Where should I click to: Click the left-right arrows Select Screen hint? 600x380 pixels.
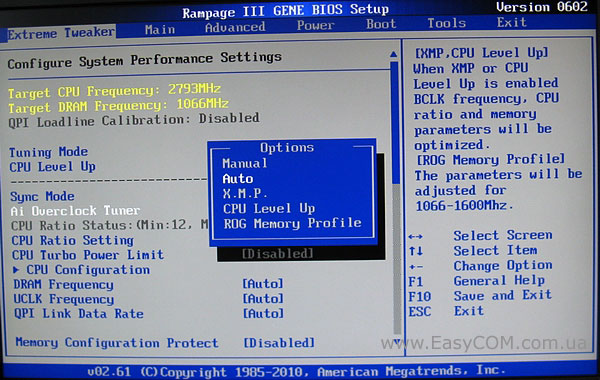point(480,235)
